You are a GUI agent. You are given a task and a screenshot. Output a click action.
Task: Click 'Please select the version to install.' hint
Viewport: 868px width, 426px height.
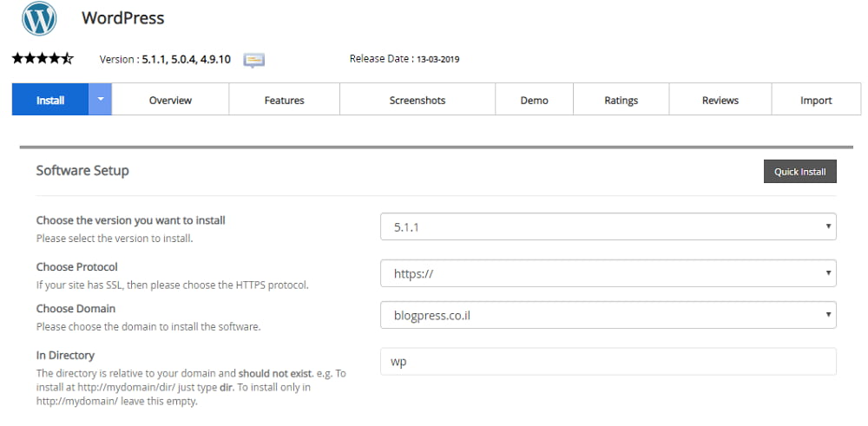115,239
